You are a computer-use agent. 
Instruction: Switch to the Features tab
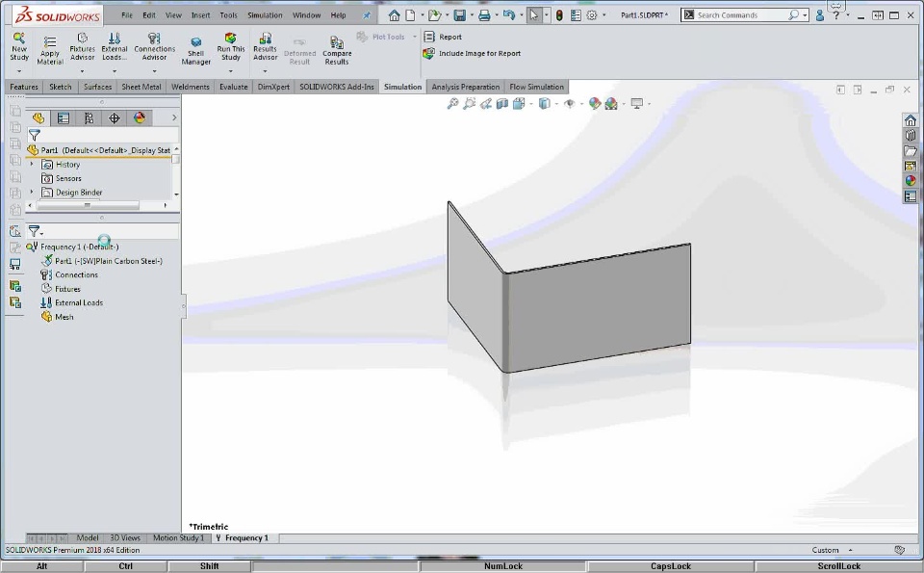click(24, 87)
